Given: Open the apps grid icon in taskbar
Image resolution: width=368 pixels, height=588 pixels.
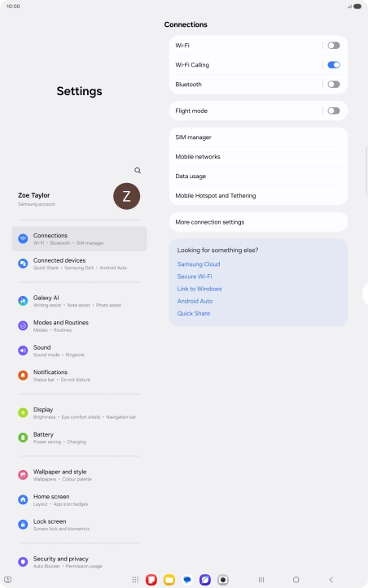Looking at the screenshot, I should coord(135,580).
